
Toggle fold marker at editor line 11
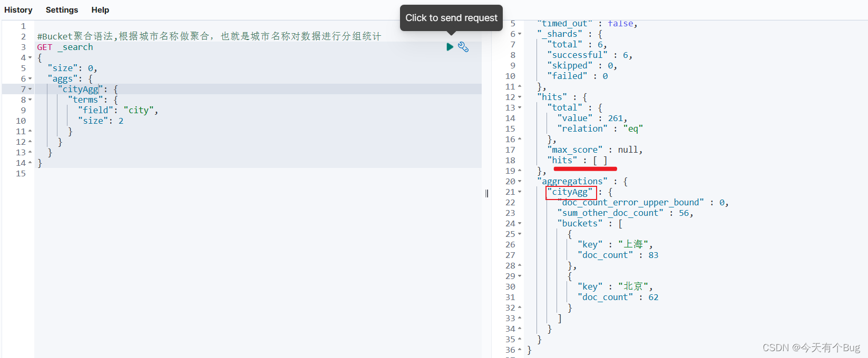(x=30, y=131)
